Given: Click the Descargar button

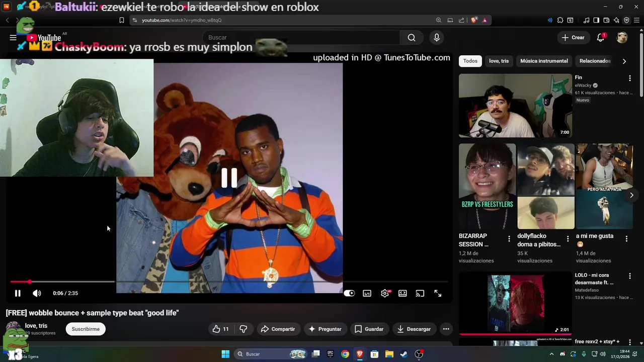Looking at the screenshot, I should pyautogui.click(x=414, y=329).
